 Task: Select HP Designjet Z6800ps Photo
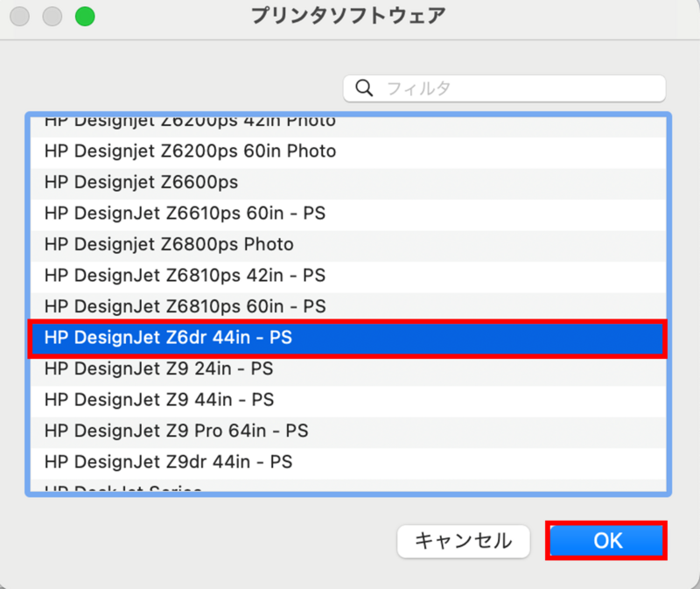pos(169,244)
